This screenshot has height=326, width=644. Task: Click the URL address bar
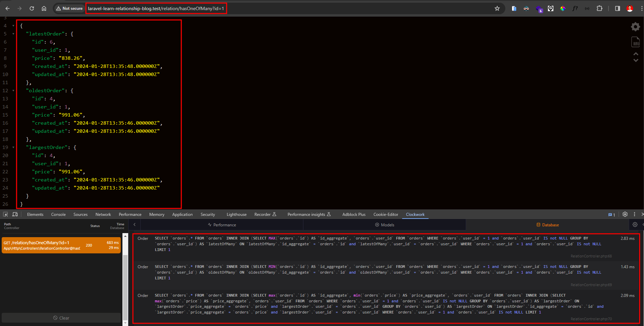tap(156, 8)
